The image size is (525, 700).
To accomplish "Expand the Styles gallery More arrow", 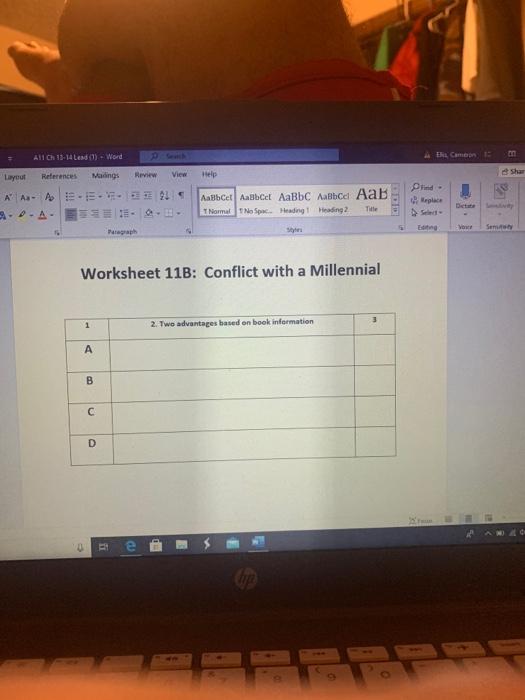I will coord(395,211).
